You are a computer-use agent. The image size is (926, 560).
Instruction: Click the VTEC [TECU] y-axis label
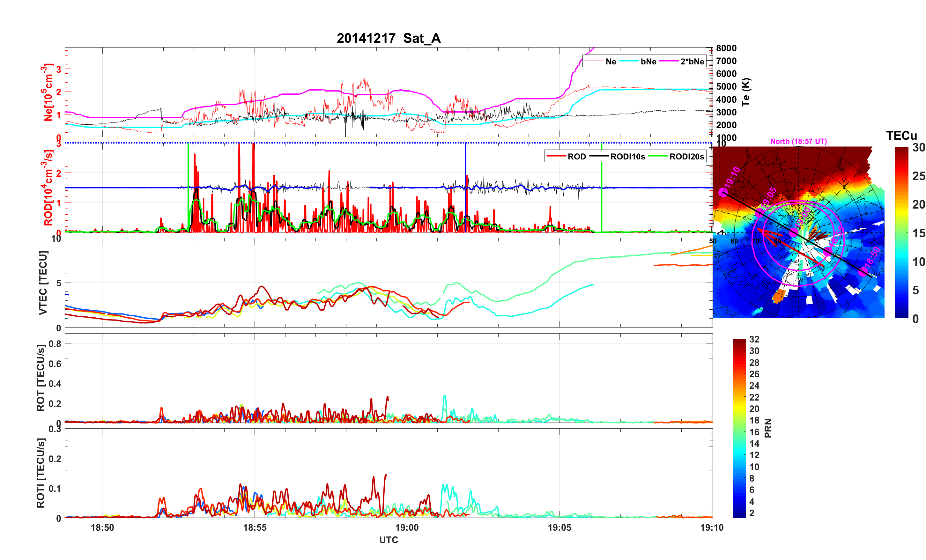tap(43, 283)
